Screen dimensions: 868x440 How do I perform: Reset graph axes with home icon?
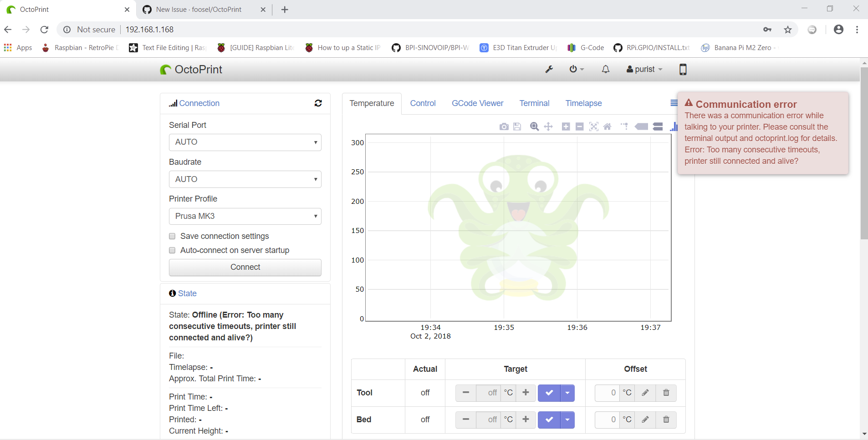[607, 126]
